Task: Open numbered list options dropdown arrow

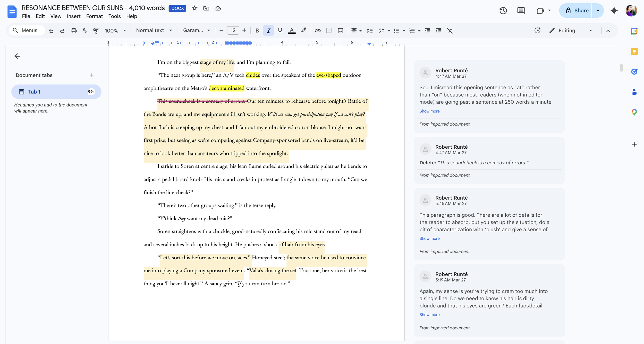Action: [x=419, y=31]
